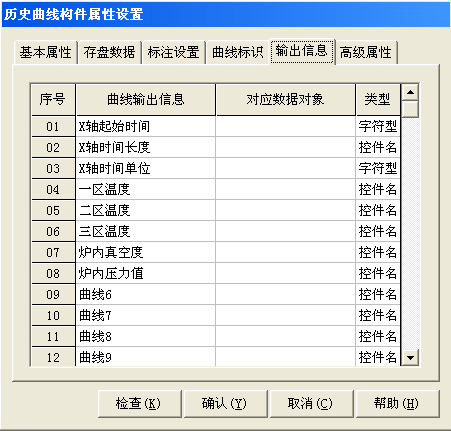Click the 炉内压力值 output info cell
Image resolution: width=451 pixels, height=431 pixels.
click(146, 273)
